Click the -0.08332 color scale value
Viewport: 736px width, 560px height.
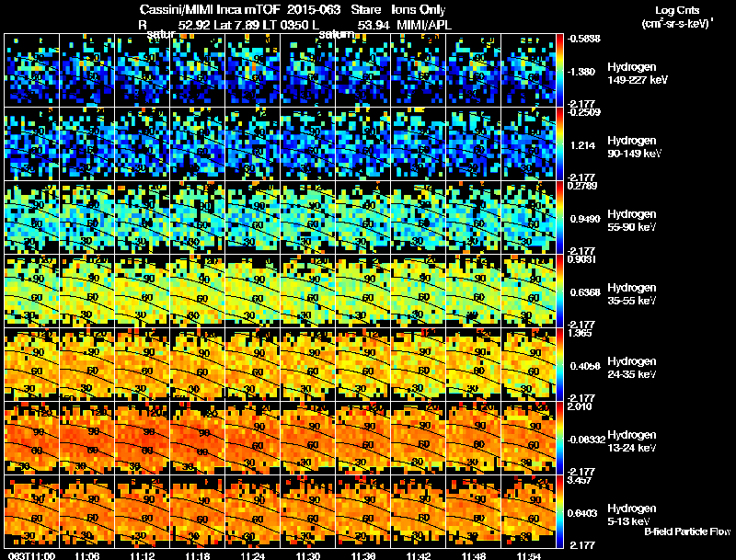586,440
